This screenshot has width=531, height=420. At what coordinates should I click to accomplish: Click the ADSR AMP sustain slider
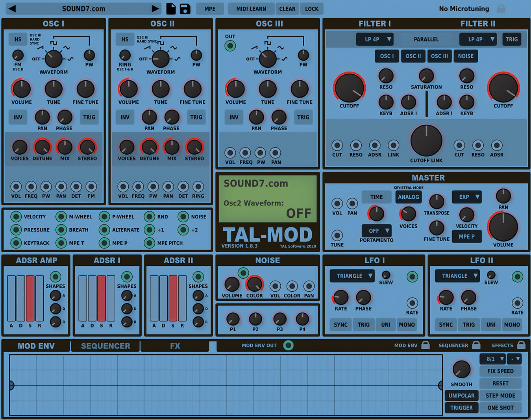[x=30, y=298]
